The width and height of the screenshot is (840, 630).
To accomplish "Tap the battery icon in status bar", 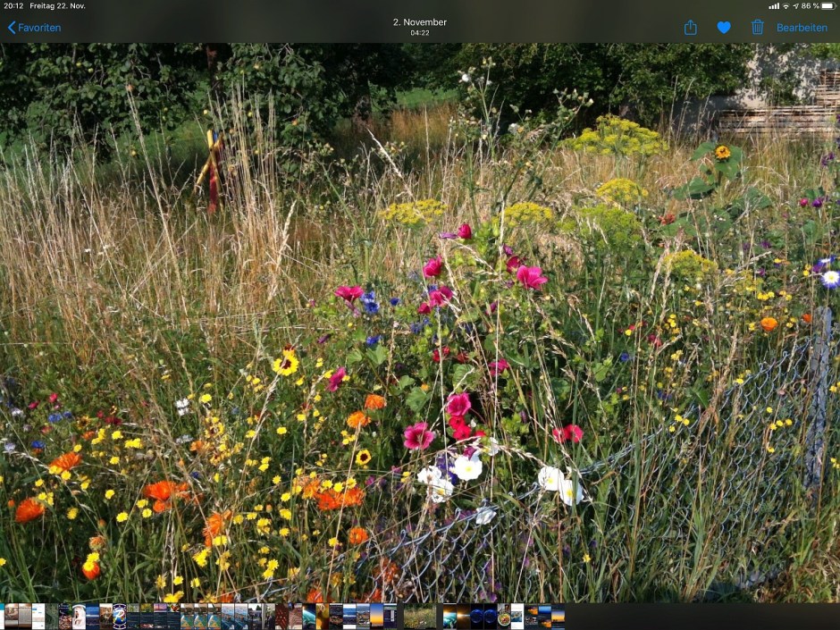I will (827, 6).
